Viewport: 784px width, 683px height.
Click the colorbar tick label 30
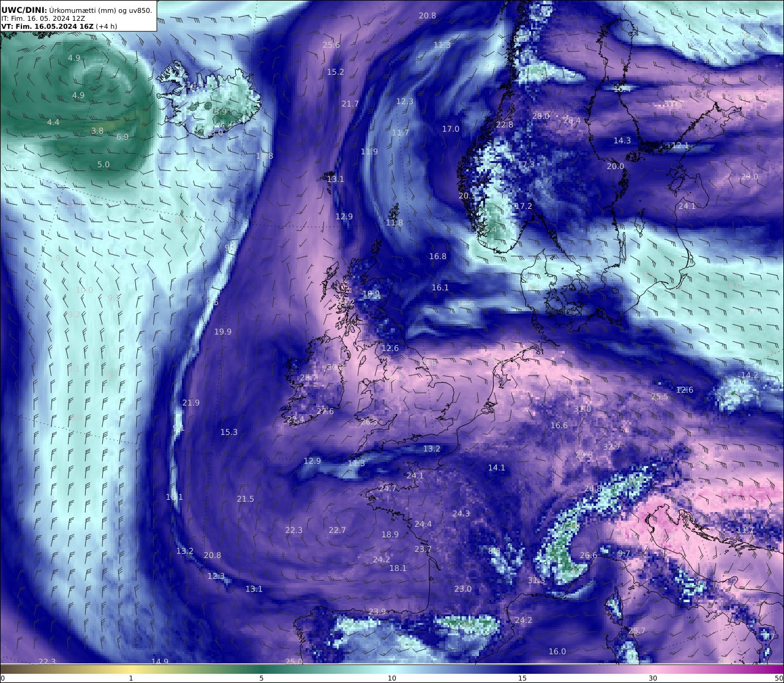653,678
